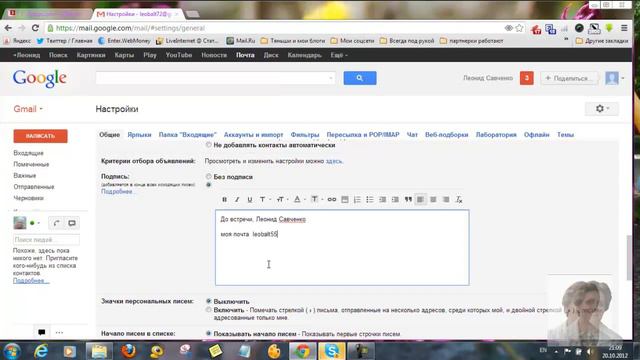Open the text background color dropdown
This screenshot has width=640, height=360.
[317, 200]
